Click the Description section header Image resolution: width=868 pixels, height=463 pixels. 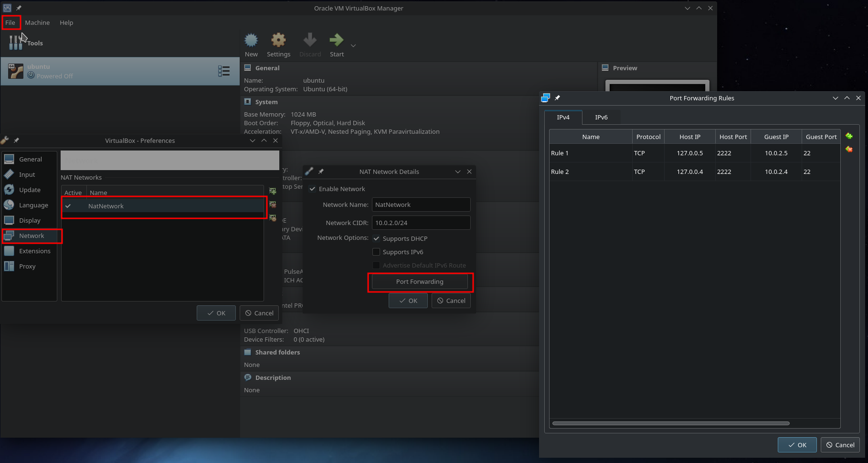(x=273, y=377)
